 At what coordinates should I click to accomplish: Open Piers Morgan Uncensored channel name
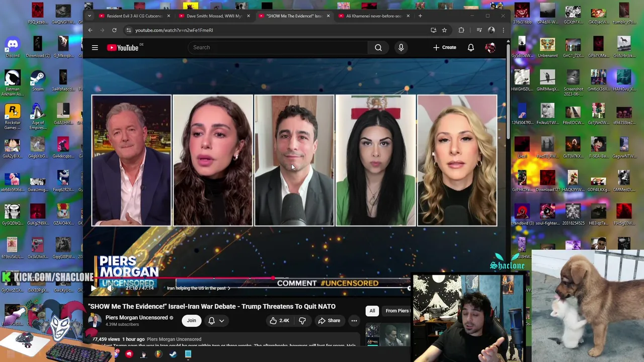pyautogui.click(x=136, y=318)
